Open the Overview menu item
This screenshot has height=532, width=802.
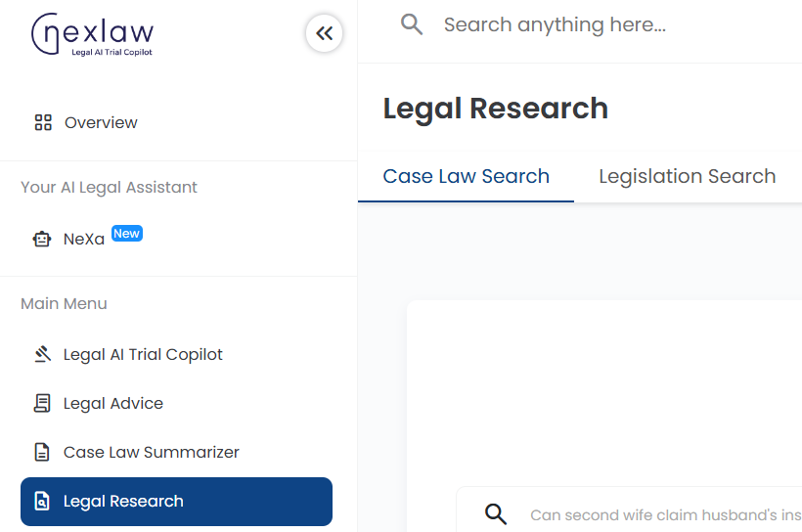pyautogui.click(x=101, y=122)
